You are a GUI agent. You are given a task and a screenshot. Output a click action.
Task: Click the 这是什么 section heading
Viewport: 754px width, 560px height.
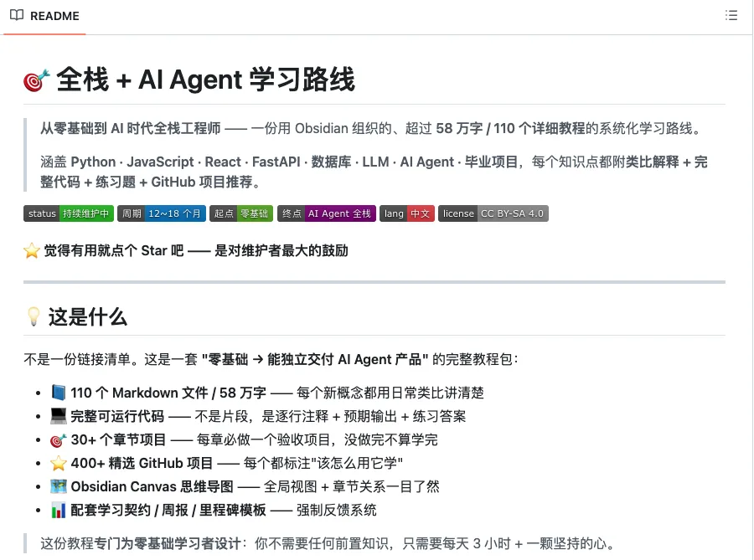(x=87, y=317)
